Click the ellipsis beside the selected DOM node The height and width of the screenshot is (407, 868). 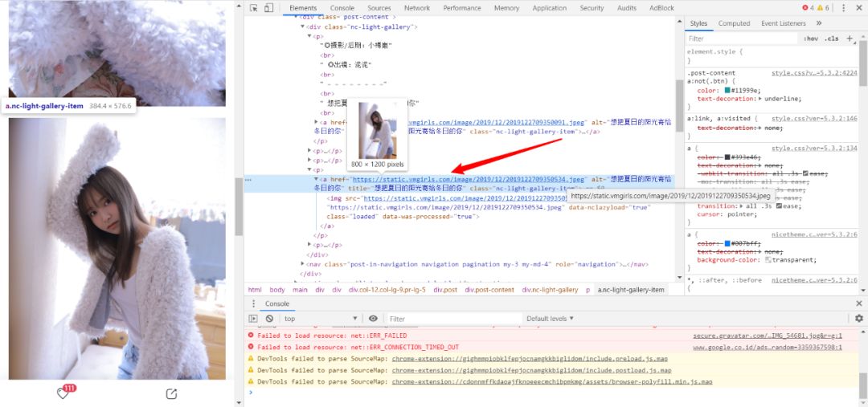[x=248, y=180]
